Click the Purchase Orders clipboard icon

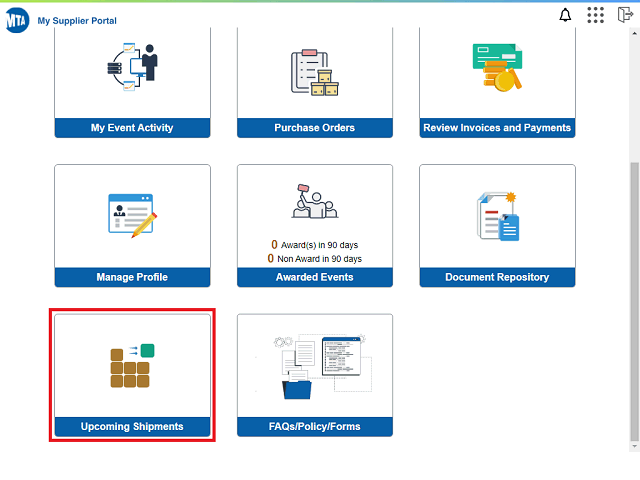tap(315, 73)
